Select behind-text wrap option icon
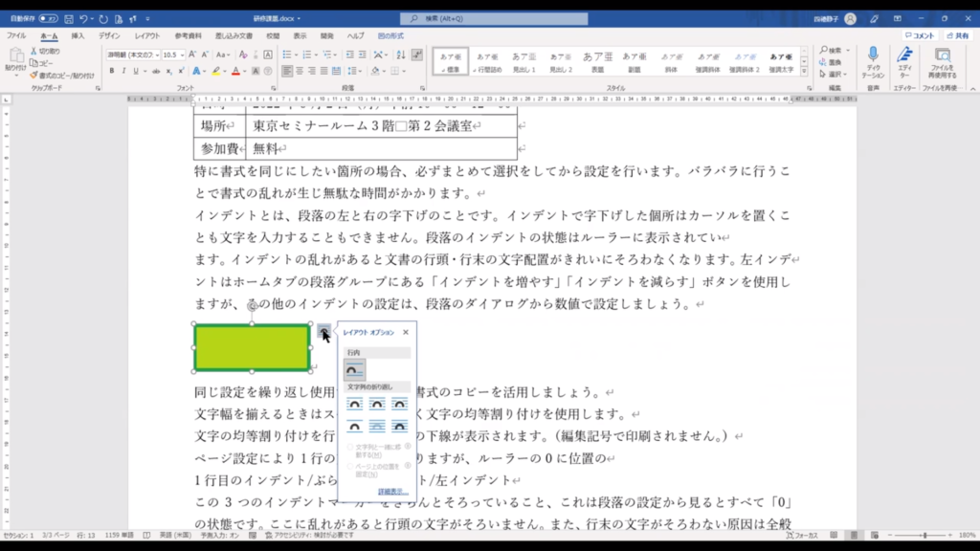Image resolution: width=980 pixels, height=551 pixels. (377, 426)
